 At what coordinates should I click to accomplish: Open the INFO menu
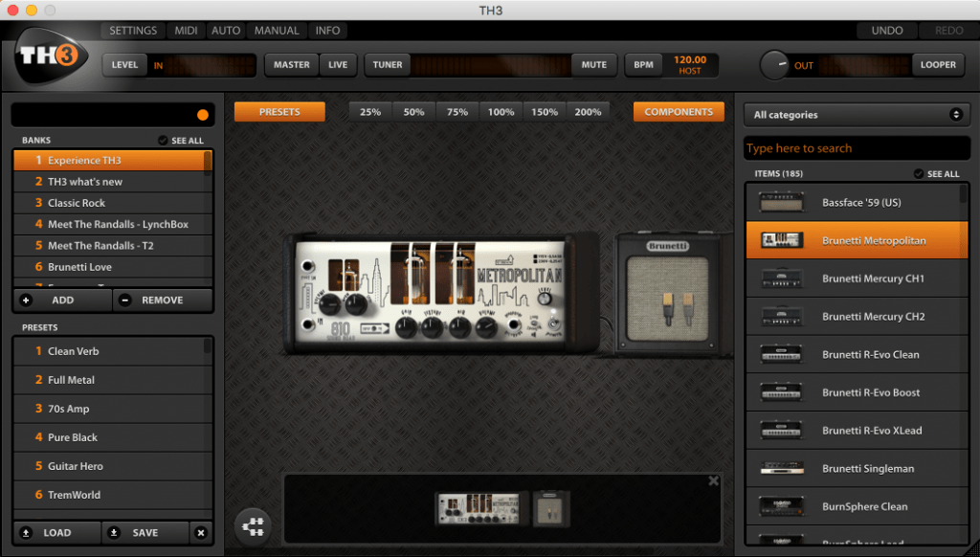tap(327, 30)
